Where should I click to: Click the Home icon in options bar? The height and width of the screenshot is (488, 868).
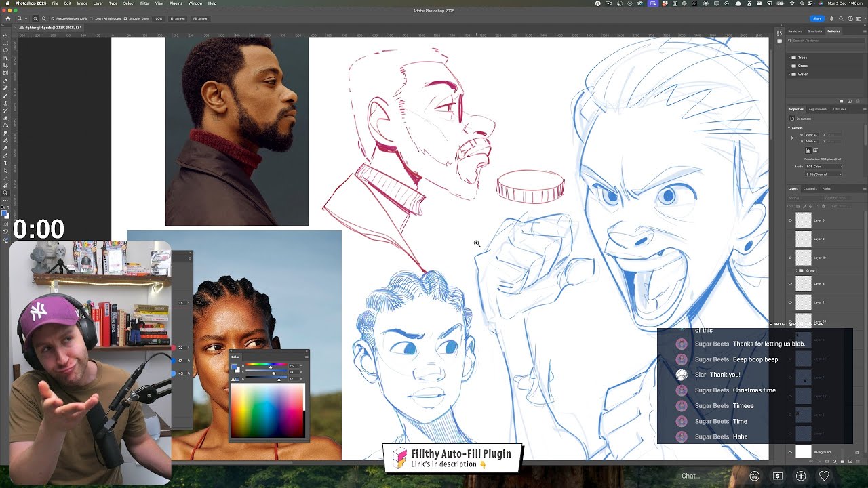click(7, 18)
